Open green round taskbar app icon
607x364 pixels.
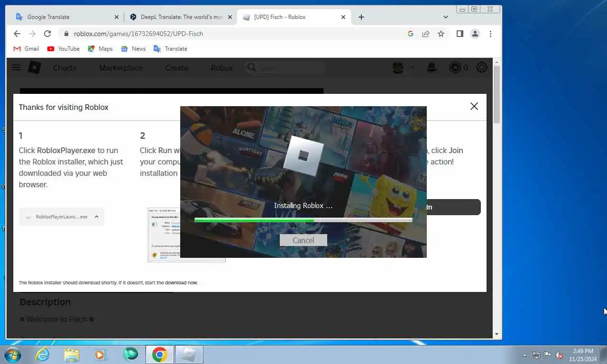(x=130, y=354)
